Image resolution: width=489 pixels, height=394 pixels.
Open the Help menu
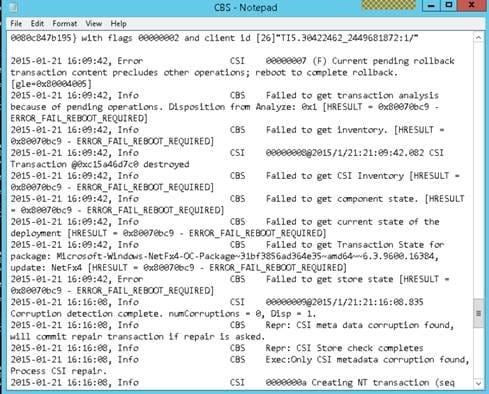click(118, 24)
